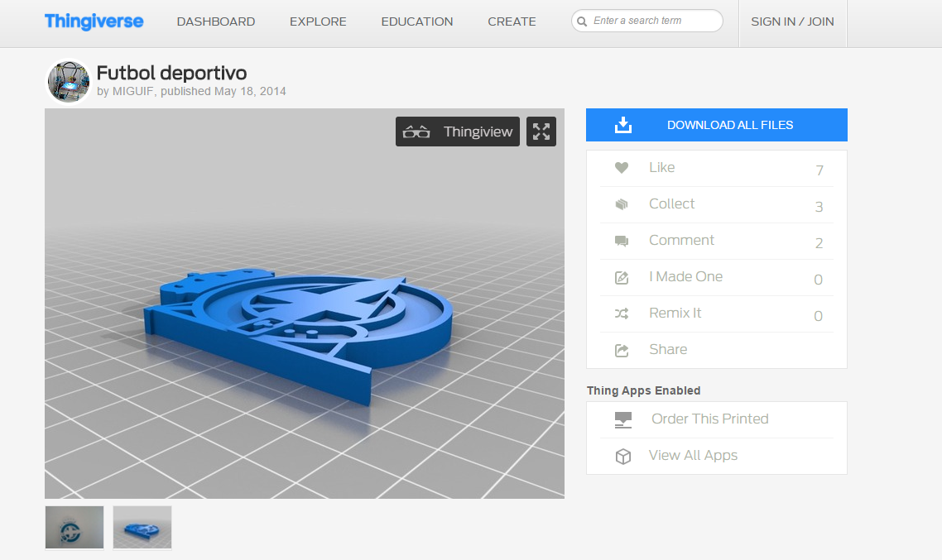Click Download All Files button

click(x=717, y=125)
